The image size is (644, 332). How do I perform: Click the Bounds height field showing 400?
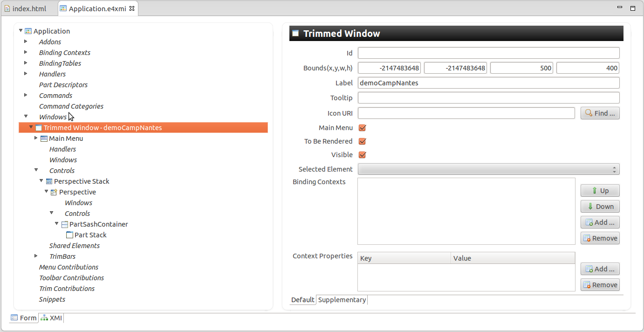588,68
